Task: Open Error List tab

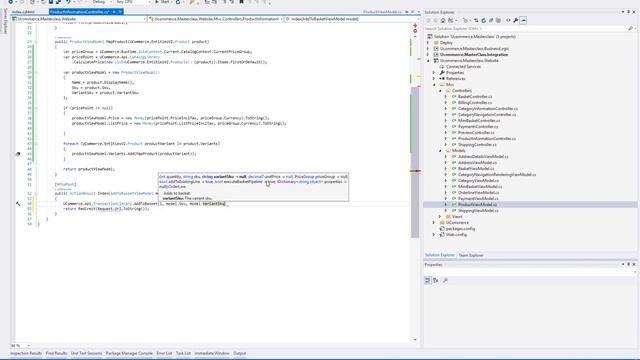Action: [x=164, y=353]
